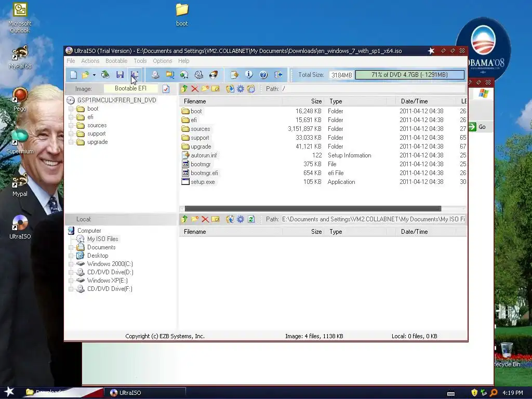
Task: Sort image list by Date/Time column header
Action: tap(425, 101)
